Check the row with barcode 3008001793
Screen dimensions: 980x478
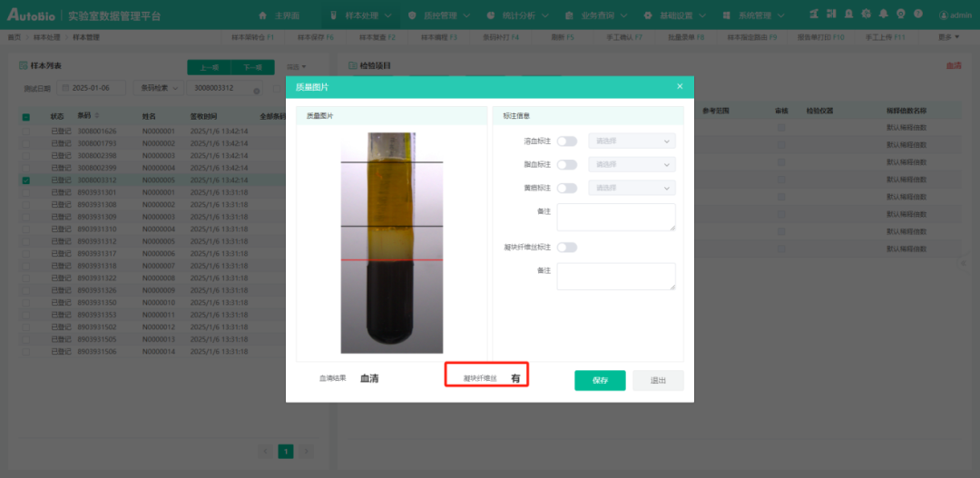click(x=25, y=143)
